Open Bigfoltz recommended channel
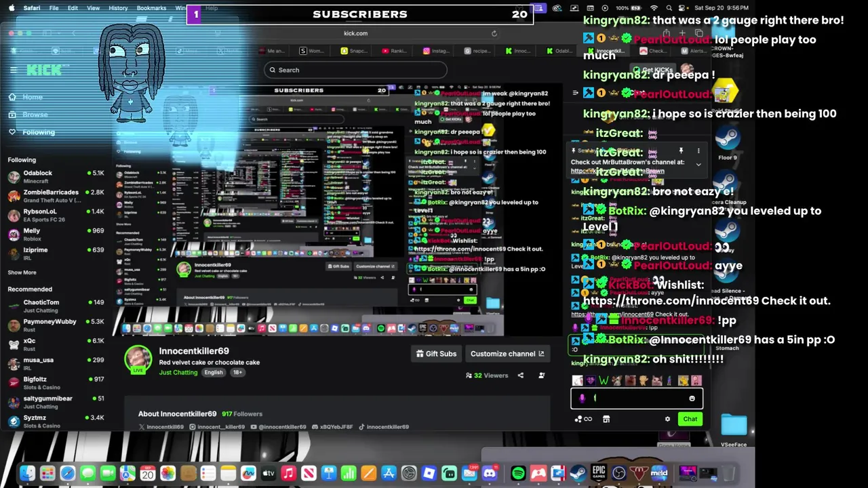868x488 pixels. coord(56,383)
